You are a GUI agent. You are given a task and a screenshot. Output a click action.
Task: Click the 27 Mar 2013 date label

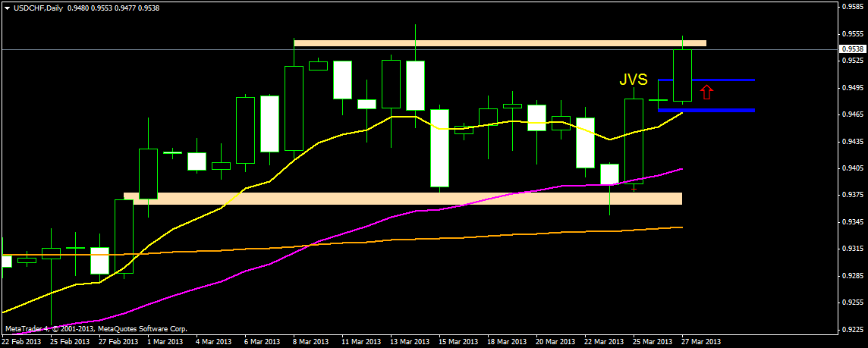coord(702,342)
